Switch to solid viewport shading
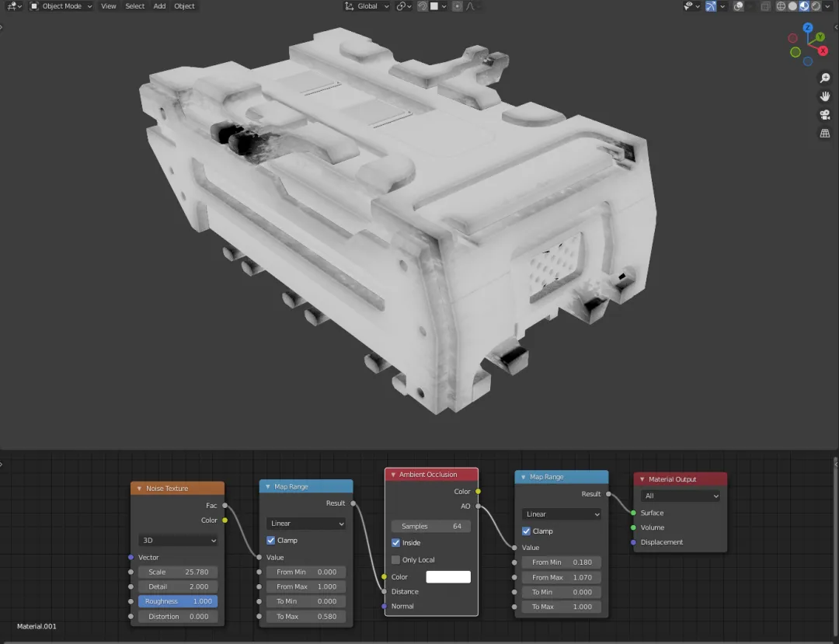This screenshot has width=839, height=644. click(792, 6)
